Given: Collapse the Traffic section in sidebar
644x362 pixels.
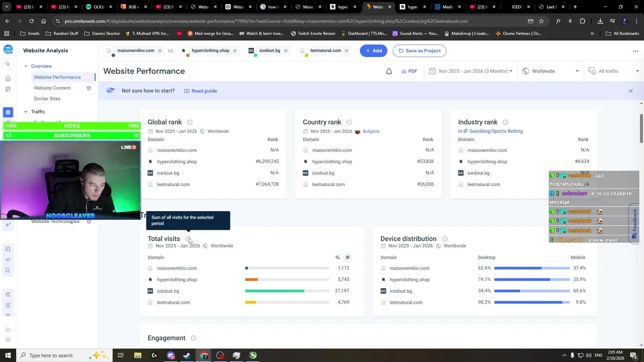Looking at the screenshot, I should tap(26, 112).
